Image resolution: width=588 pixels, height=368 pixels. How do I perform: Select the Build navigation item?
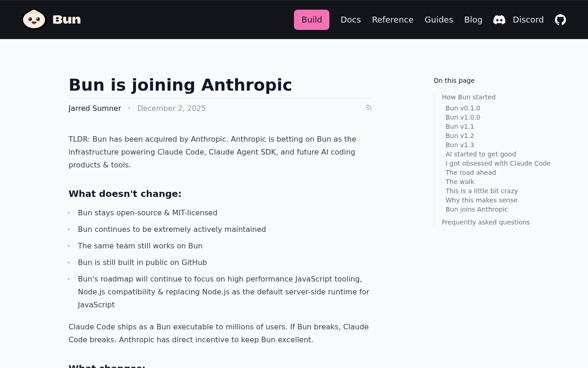coord(311,20)
